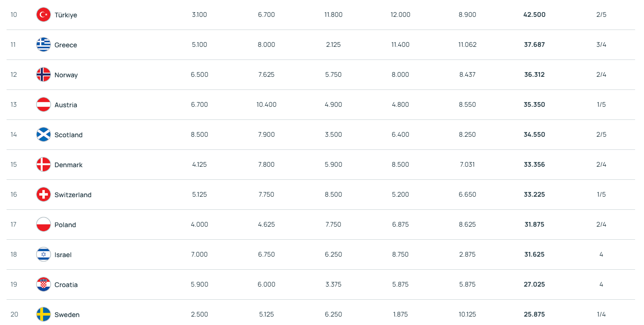
Task: Click the Norway flag icon
Action: tap(44, 75)
